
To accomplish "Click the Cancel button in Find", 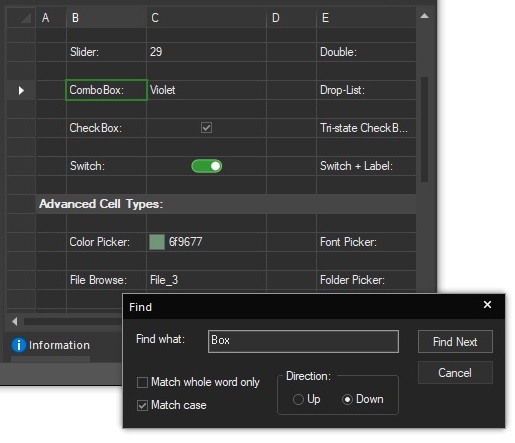I will 455,373.
